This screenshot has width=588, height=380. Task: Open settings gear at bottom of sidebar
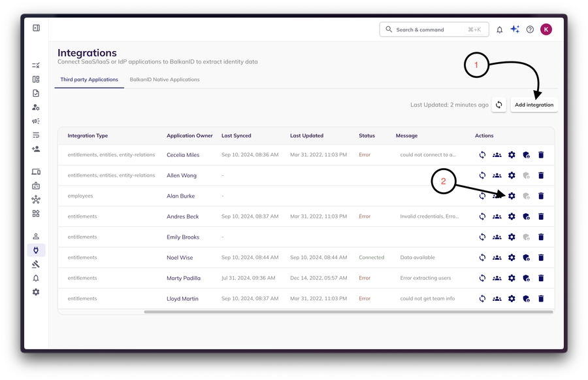click(36, 292)
